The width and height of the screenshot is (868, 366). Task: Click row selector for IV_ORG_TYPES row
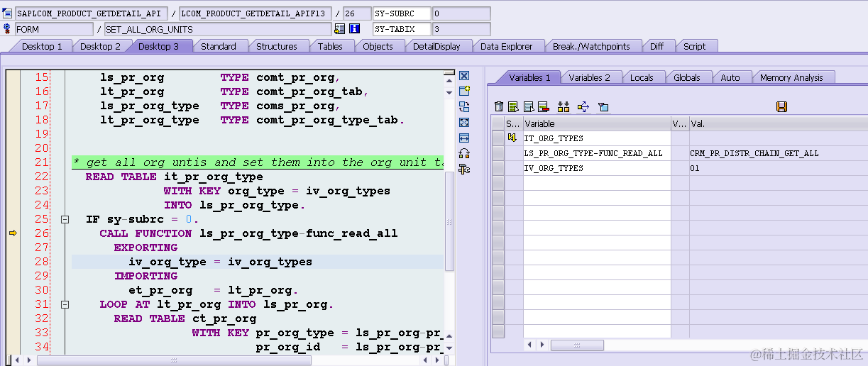coord(498,167)
